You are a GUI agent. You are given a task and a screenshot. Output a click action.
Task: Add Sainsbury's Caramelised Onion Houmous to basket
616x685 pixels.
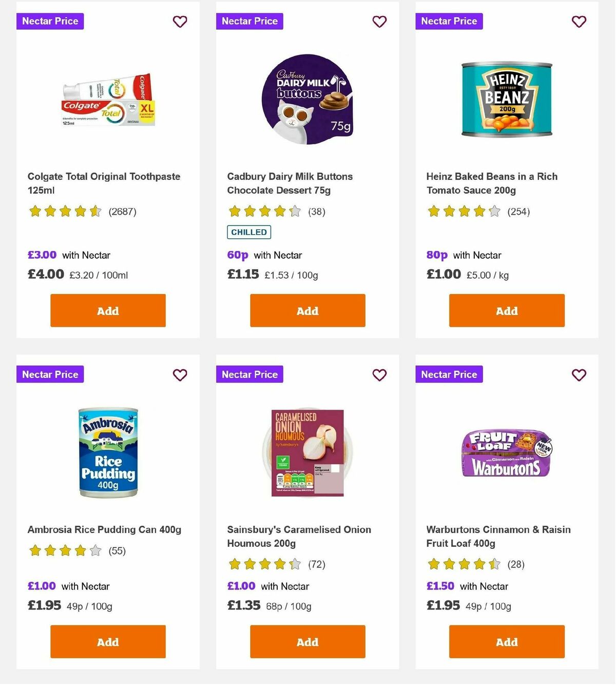(307, 641)
